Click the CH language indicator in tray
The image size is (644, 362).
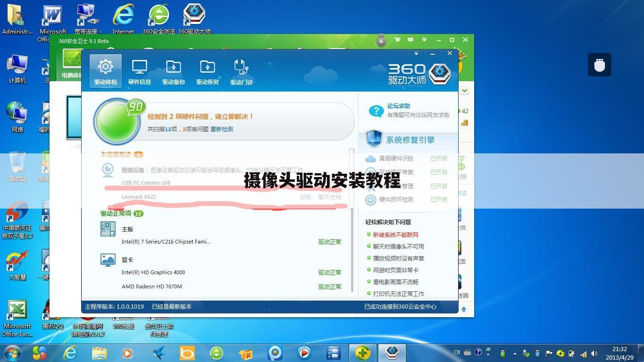click(457, 353)
